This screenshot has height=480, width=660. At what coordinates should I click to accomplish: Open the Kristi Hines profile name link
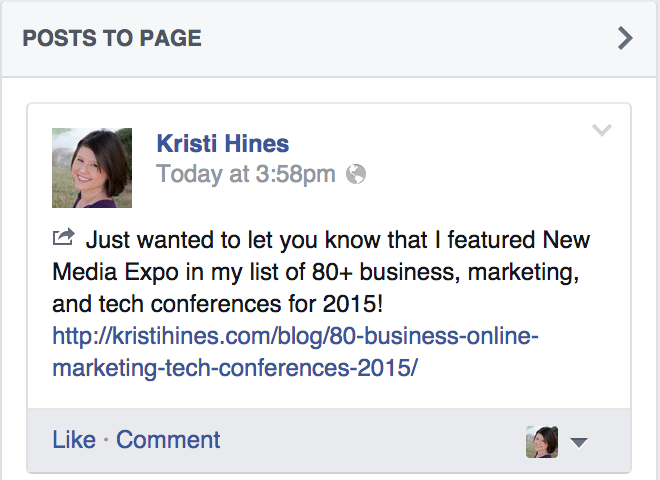[x=223, y=144]
